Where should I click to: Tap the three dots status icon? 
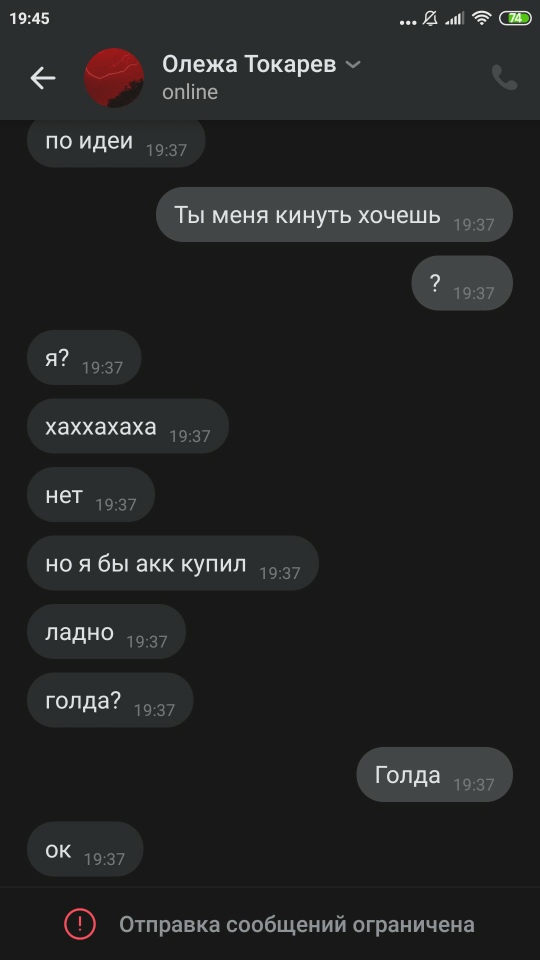pyautogui.click(x=408, y=23)
